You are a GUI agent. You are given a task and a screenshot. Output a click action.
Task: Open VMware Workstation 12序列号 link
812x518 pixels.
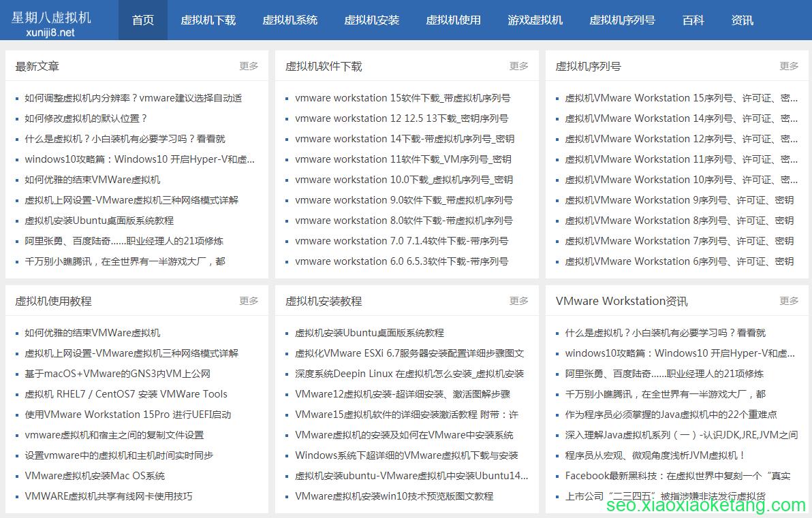681,139
